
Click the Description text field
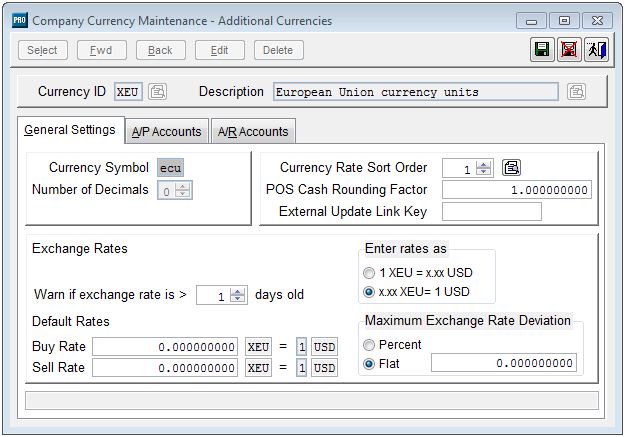click(415, 92)
